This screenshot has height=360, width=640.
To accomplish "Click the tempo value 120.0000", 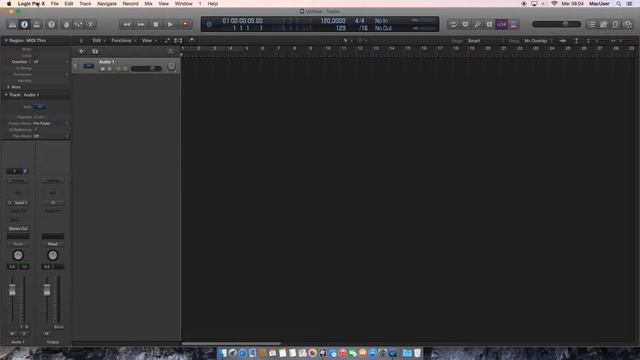I will pos(333,21).
